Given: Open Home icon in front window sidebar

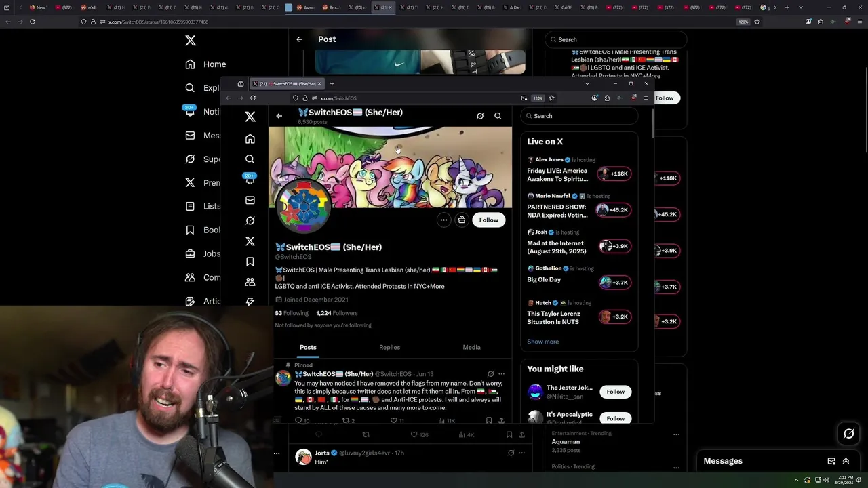Looking at the screenshot, I should click(x=250, y=138).
